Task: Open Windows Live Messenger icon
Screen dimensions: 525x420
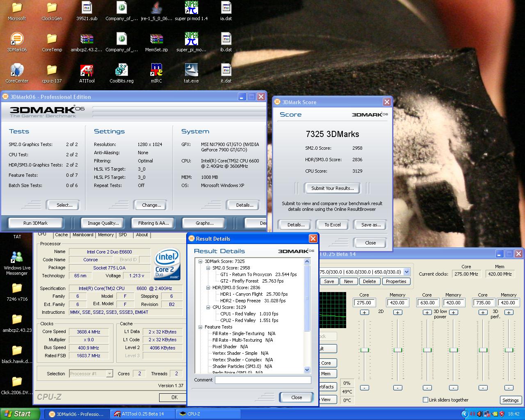Action: 17,257
